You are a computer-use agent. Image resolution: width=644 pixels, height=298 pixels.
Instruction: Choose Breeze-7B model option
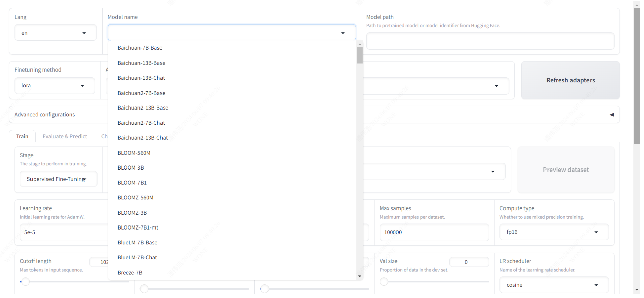pyautogui.click(x=232, y=273)
